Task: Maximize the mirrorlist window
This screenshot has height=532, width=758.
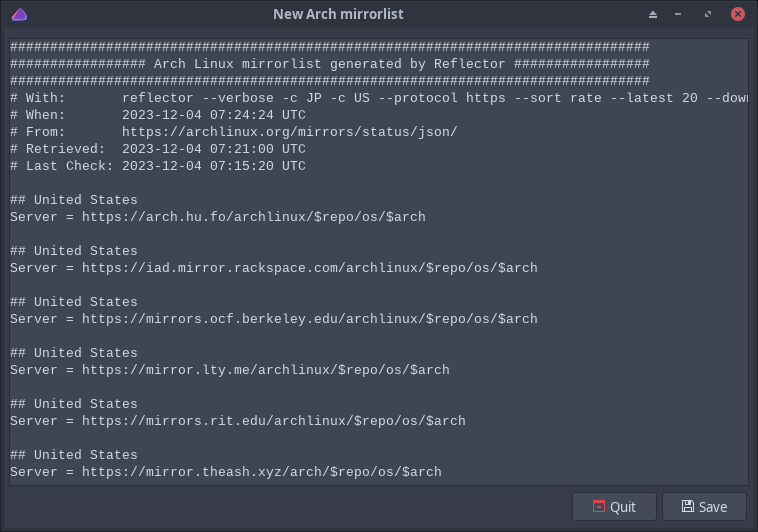Action: point(708,15)
